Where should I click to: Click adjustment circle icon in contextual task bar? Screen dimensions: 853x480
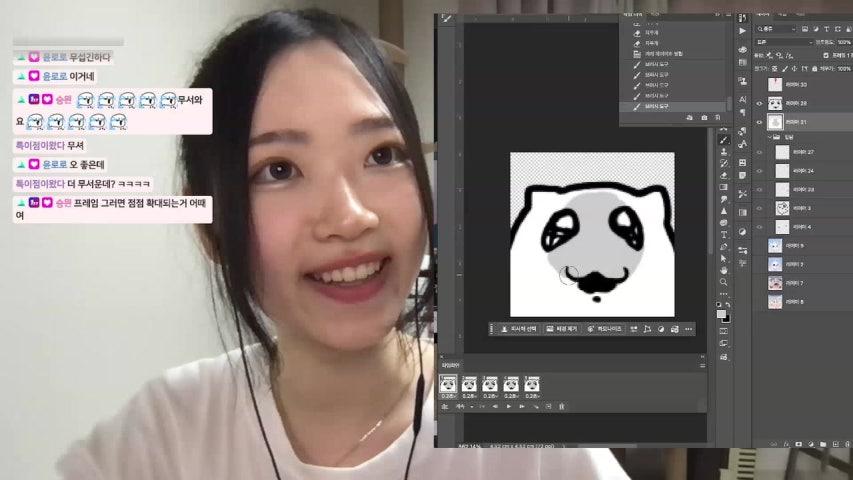pyautogui.click(x=660, y=329)
